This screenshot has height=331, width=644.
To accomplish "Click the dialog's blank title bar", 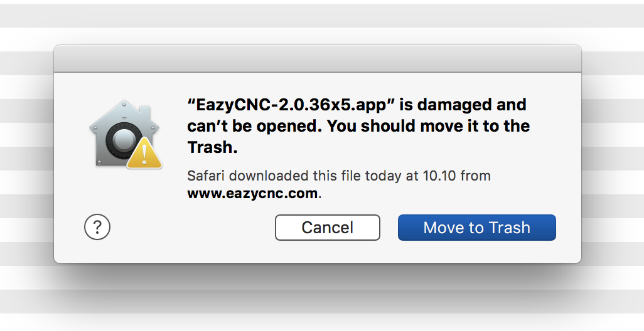I will [318, 59].
